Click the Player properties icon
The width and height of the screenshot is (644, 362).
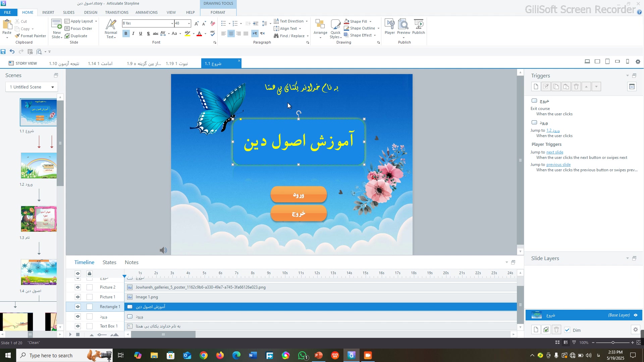coord(389,26)
